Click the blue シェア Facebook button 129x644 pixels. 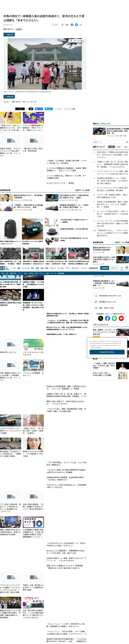[39, 109]
